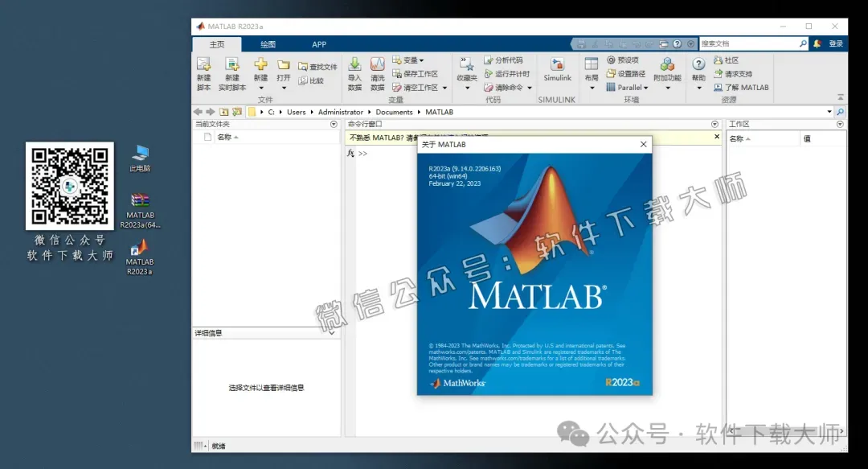Screen dimensions: 868x469
Task: Open 当前文件夹 panel actions menu
Action: pyautogui.click(x=334, y=124)
